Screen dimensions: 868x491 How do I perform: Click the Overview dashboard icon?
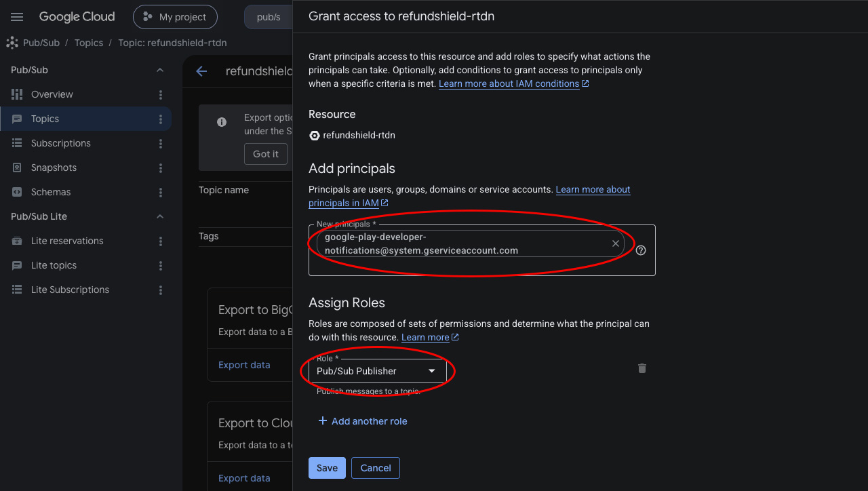point(17,94)
